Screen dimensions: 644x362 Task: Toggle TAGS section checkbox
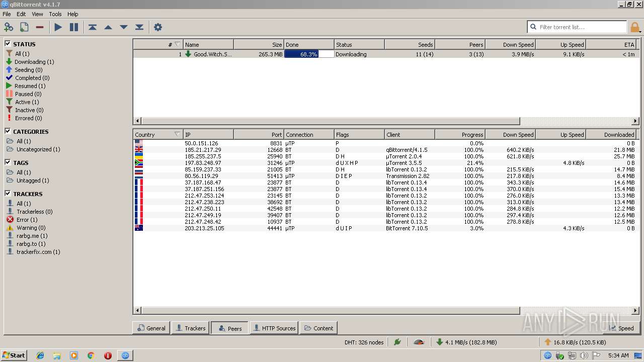(8, 162)
